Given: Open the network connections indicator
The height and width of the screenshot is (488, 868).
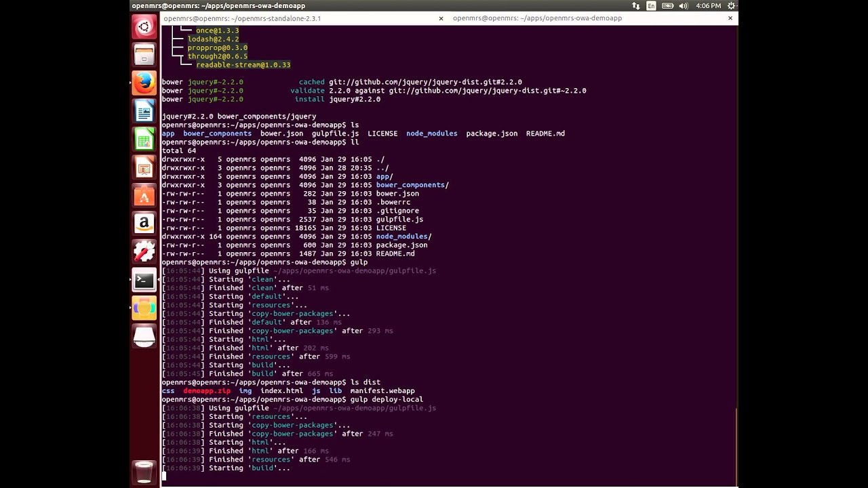Looking at the screenshot, I should [x=635, y=5].
